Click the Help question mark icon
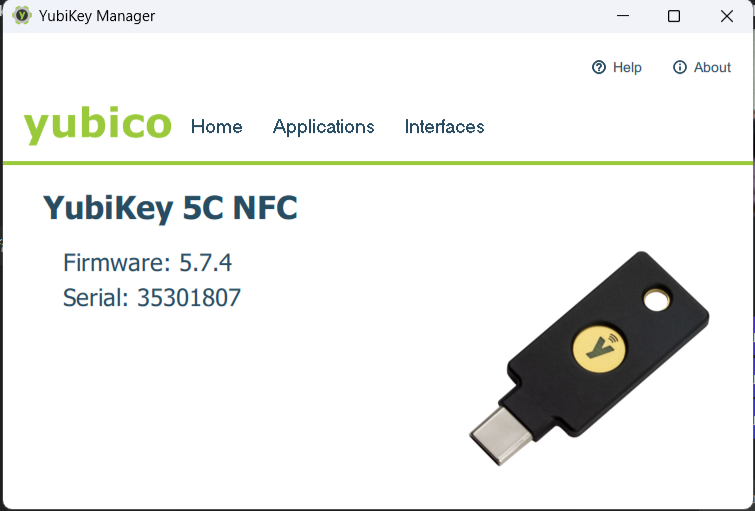755x511 pixels. (x=599, y=67)
